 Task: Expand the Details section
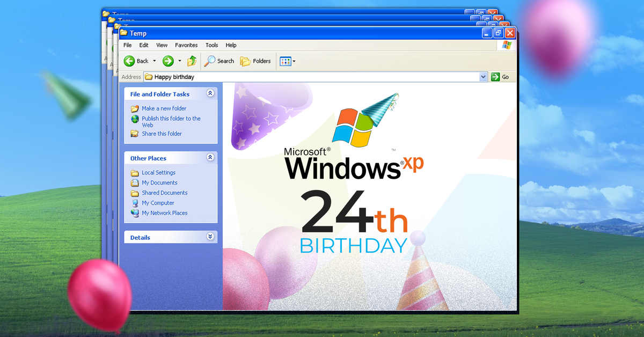click(x=210, y=236)
